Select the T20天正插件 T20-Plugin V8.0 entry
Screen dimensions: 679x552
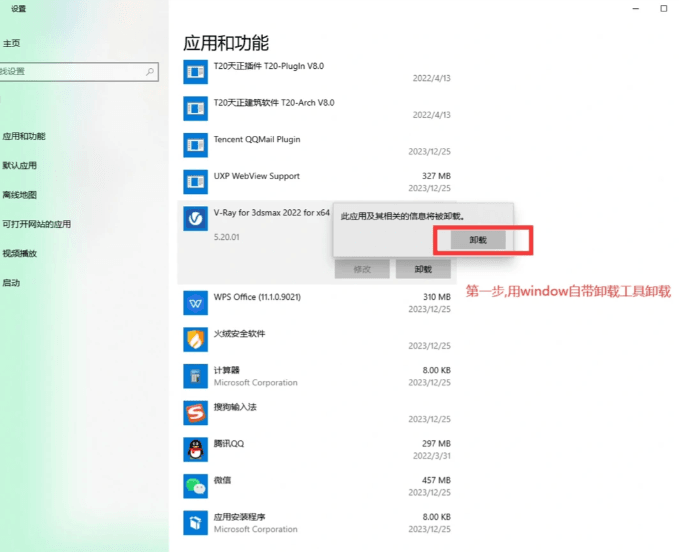[x=268, y=66]
